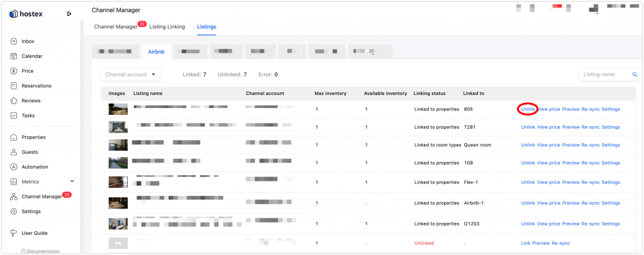
Task: Select the Airbnb channel tab
Action: point(156,52)
